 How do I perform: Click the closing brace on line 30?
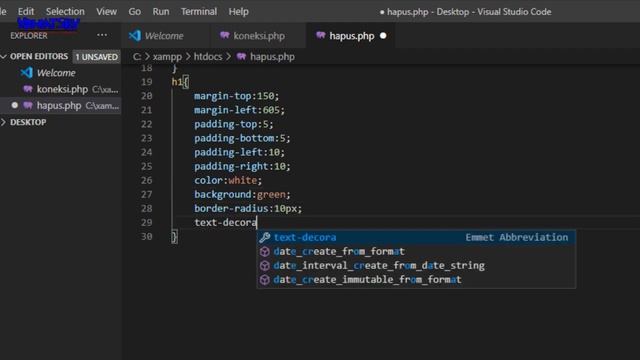click(x=174, y=237)
